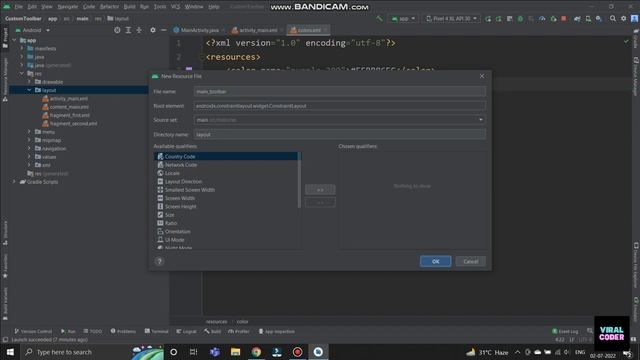Click the Root element input field
This screenshot has width=640, height=360.
coord(340,106)
